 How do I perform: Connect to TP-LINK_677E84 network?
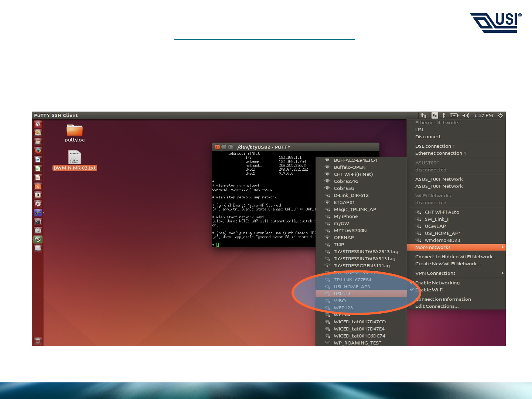[361, 280]
